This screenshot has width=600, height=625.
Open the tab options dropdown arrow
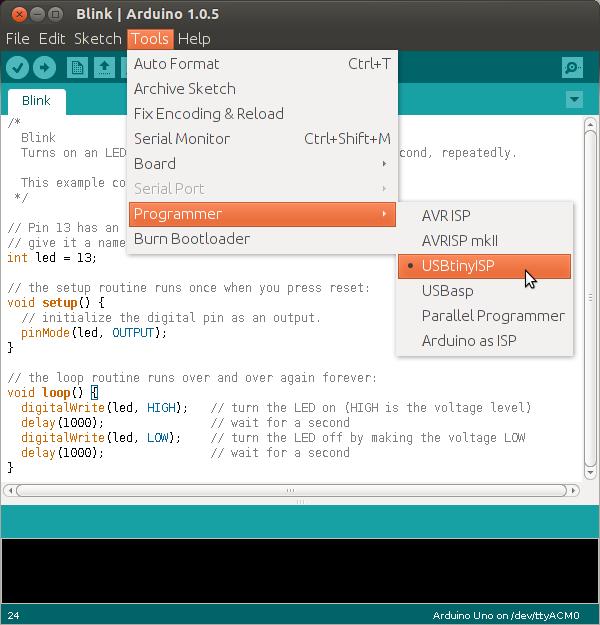coord(574,100)
